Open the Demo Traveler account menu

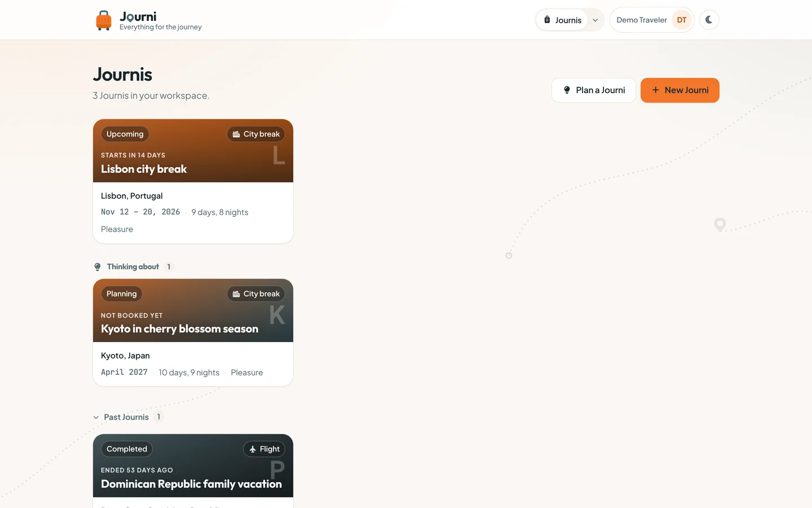pyautogui.click(x=652, y=20)
